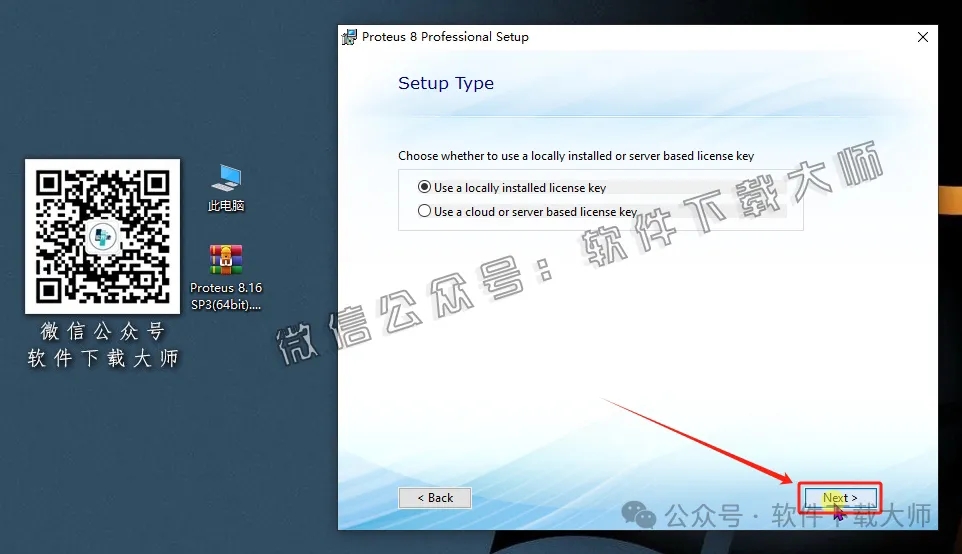Click the 'Proteus 8.16 SP3(64bit)' file label
962x554 pixels.
(x=226, y=296)
